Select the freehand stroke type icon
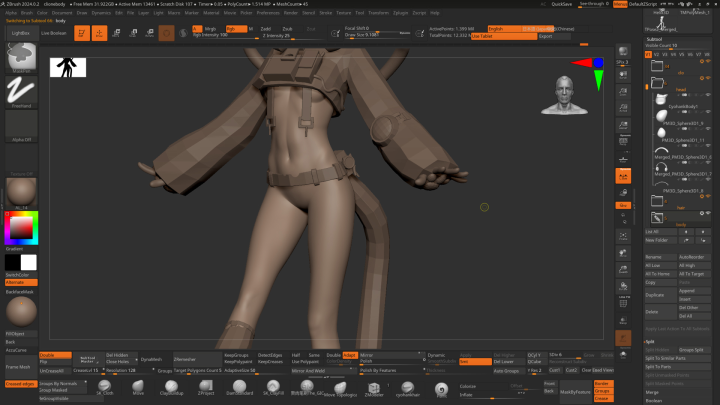This screenshot has height=405, width=720. coord(21,92)
